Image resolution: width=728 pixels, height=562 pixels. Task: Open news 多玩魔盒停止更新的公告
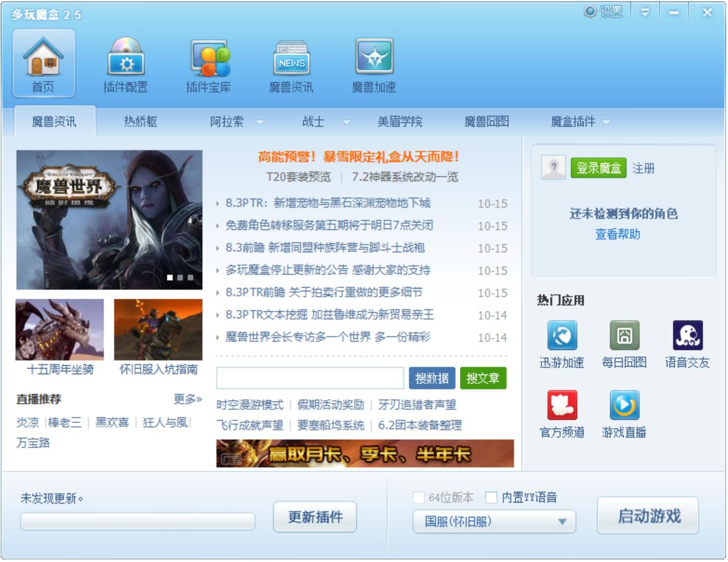(328, 270)
